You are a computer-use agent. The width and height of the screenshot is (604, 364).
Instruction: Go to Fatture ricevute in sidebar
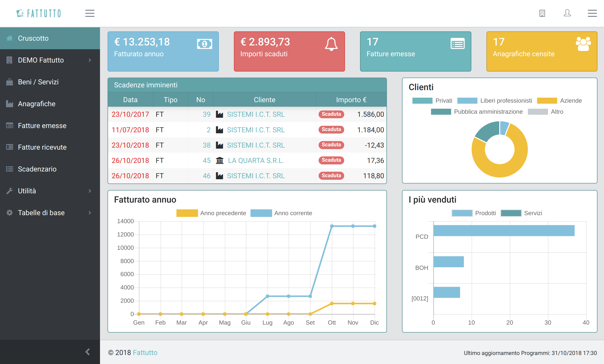(42, 147)
